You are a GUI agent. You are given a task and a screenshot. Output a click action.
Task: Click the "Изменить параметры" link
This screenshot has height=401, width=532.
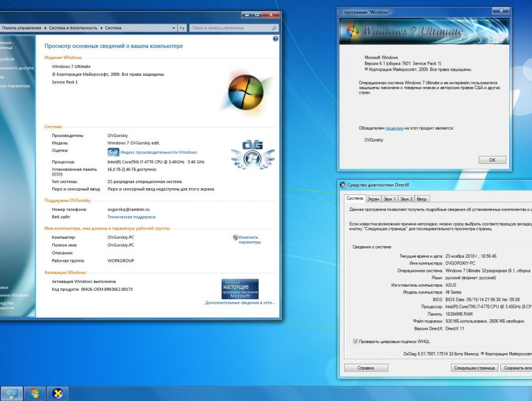(x=249, y=240)
